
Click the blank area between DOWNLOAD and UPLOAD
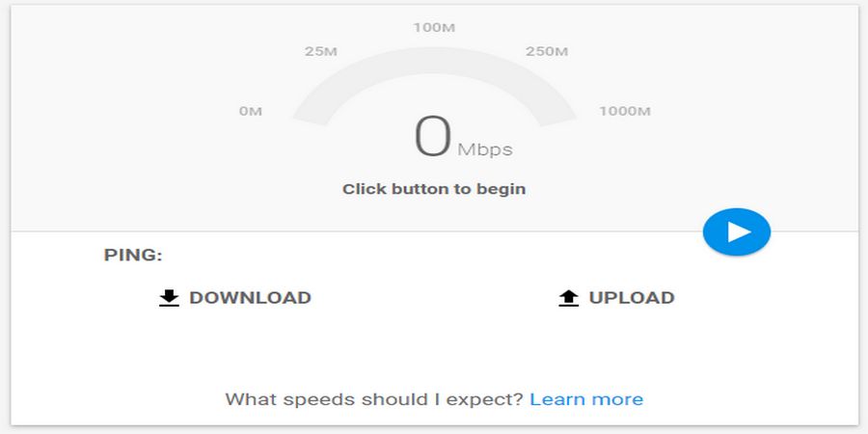[434, 298]
